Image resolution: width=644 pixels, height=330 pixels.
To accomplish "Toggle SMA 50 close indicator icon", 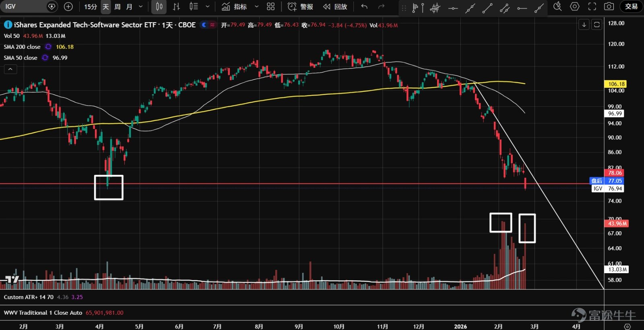I will pyautogui.click(x=45, y=58).
